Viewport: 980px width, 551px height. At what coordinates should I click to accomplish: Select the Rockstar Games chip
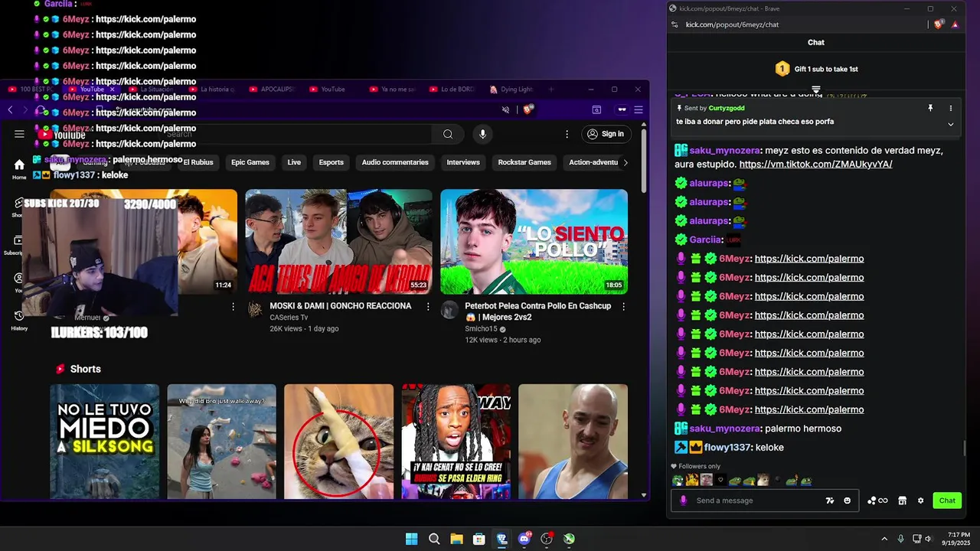[524, 162]
